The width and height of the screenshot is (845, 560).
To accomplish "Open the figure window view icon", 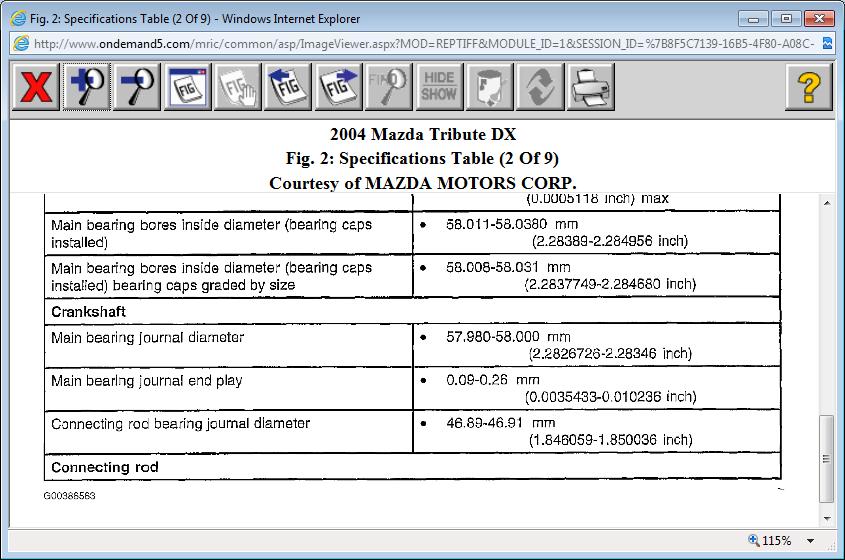I will coord(187,88).
